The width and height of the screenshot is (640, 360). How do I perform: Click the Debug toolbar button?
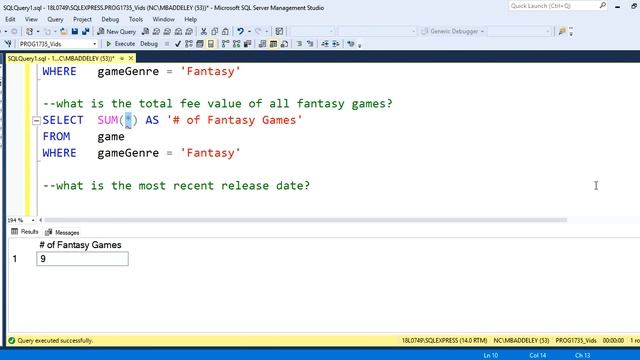pyautogui.click(x=149, y=44)
